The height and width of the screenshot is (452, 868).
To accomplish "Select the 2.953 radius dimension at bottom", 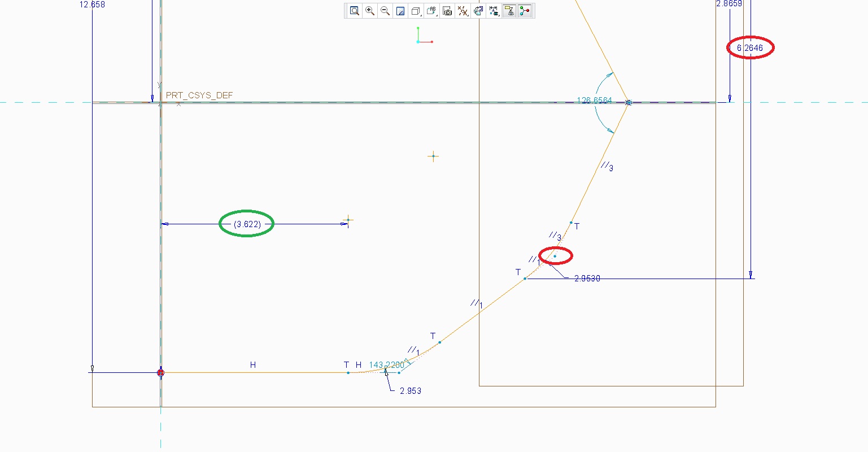I will point(411,391).
